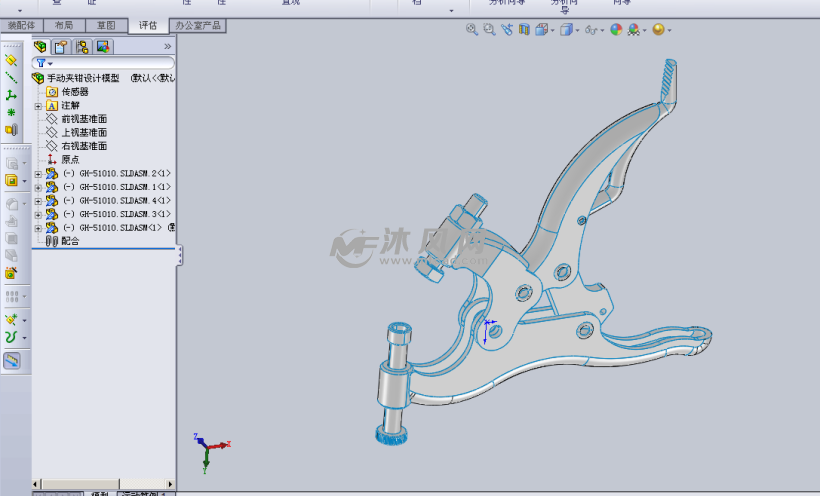Screen dimensions: 820x496
Task: Open the tree filter funnel dropdown
Action: 44,63
